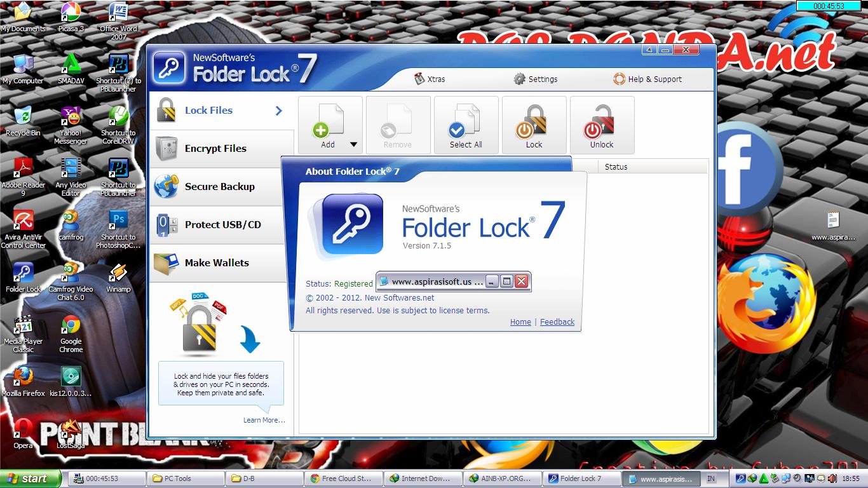Screen dimensions: 868x488
Task: Select the Make Wallets sidebar tab
Action: pos(221,263)
